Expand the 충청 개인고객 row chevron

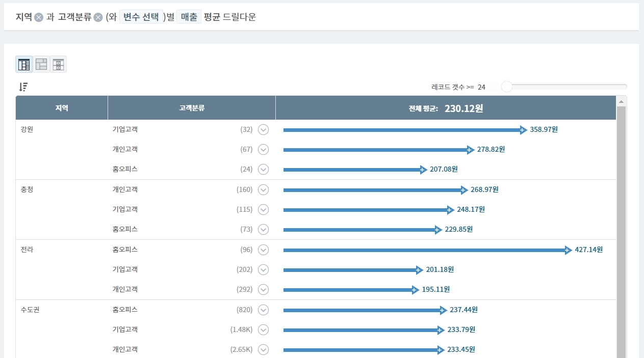[263, 190]
